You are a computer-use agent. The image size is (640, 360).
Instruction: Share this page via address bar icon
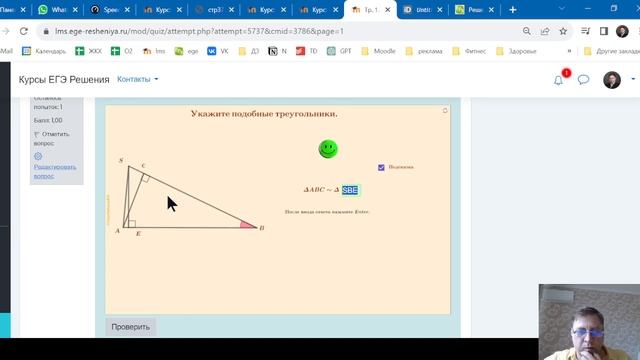click(545, 31)
